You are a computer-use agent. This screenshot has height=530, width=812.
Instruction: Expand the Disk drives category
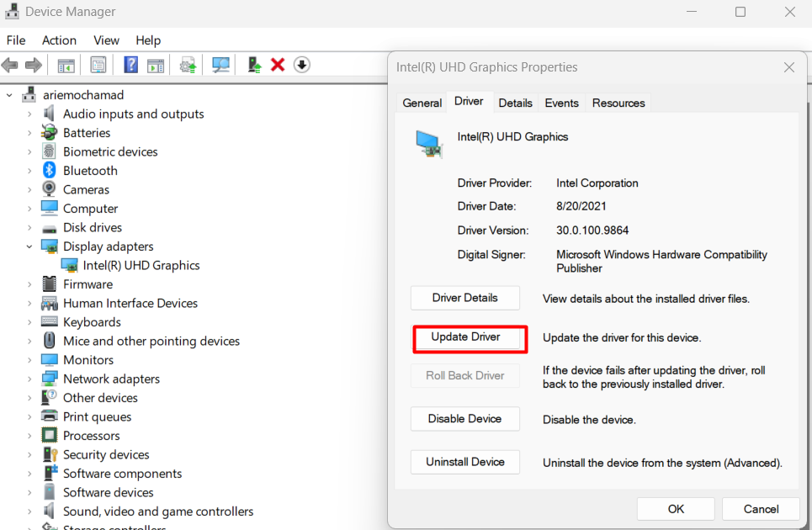pyautogui.click(x=29, y=228)
